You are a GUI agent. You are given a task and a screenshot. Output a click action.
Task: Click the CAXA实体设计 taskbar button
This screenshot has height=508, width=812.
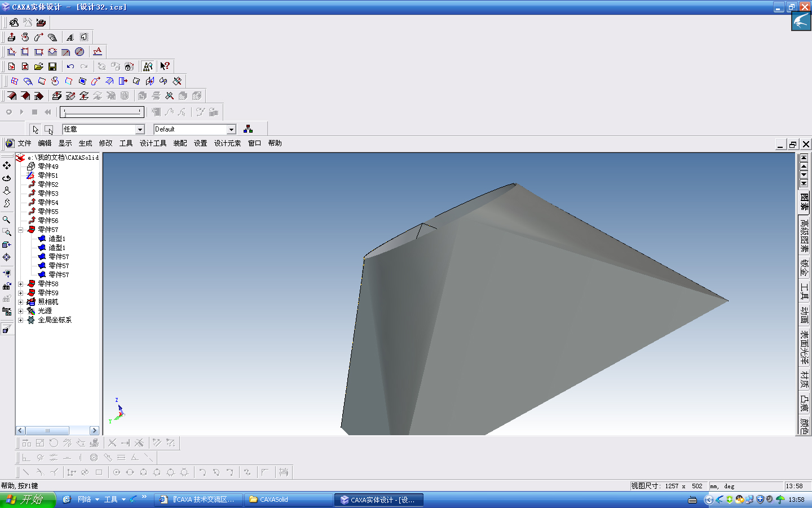[379, 500]
